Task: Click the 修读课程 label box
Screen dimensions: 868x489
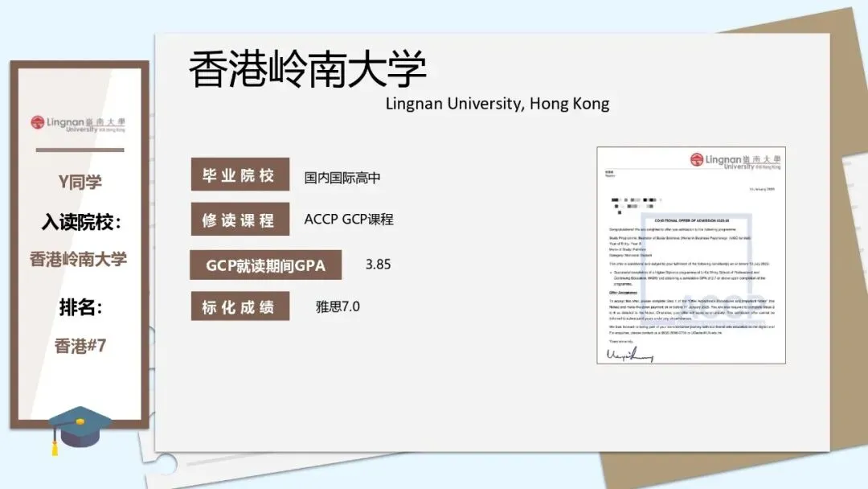Action: pyautogui.click(x=240, y=220)
